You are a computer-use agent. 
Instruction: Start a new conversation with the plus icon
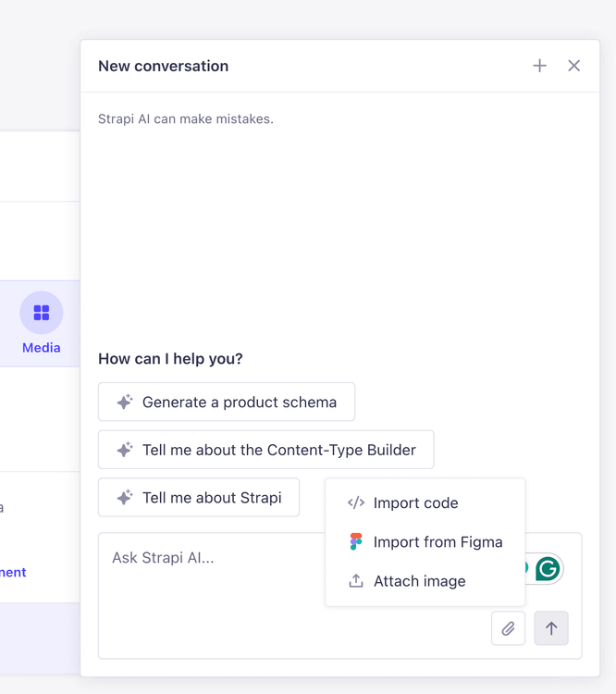(x=539, y=66)
